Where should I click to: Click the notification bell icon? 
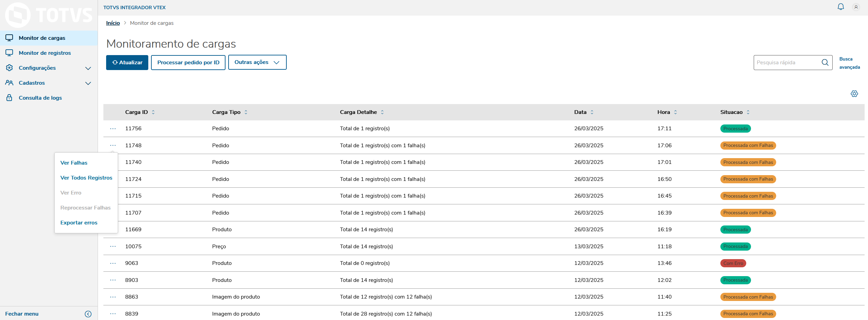(x=841, y=7)
